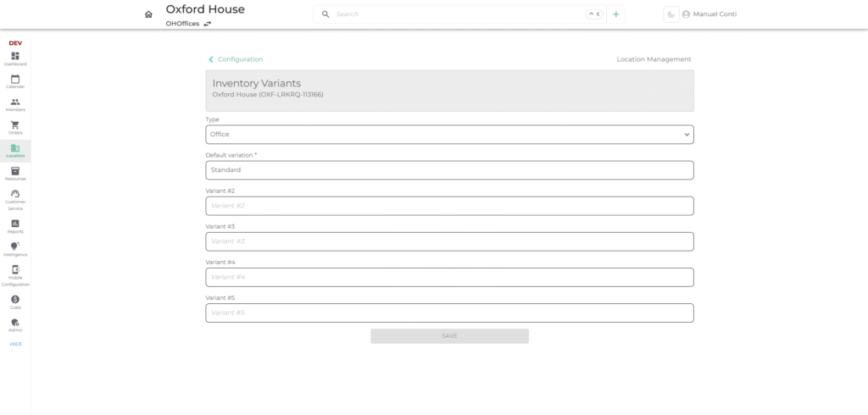The height and width of the screenshot is (415, 868).
Task: Open the Reports section
Action: (x=15, y=225)
